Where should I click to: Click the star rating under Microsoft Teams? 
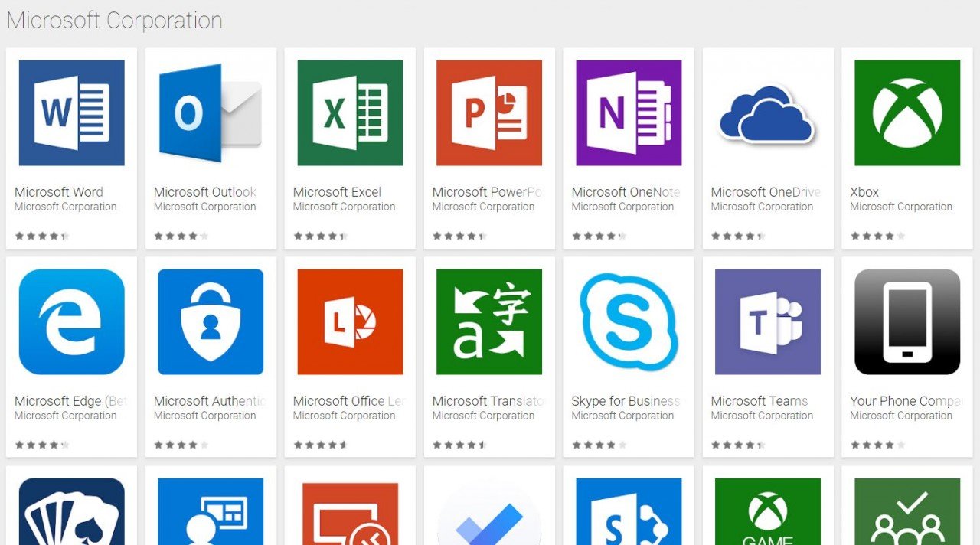click(x=739, y=445)
